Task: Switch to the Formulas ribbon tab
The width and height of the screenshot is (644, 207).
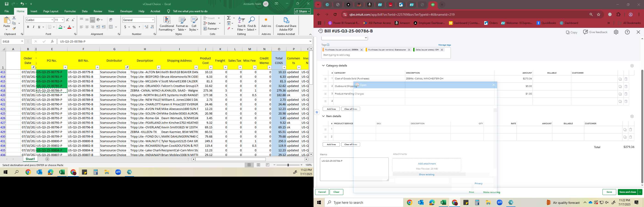Action: pos(70,11)
